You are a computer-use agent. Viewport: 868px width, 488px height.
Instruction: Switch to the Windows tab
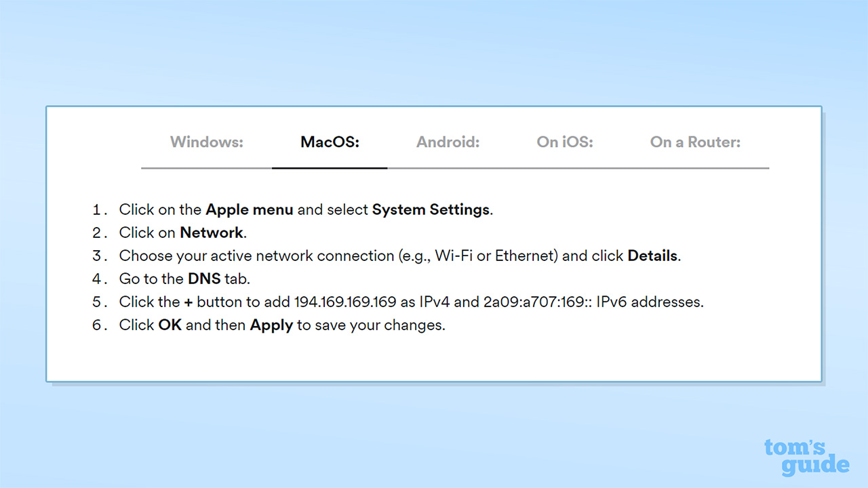(x=206, y=142)
